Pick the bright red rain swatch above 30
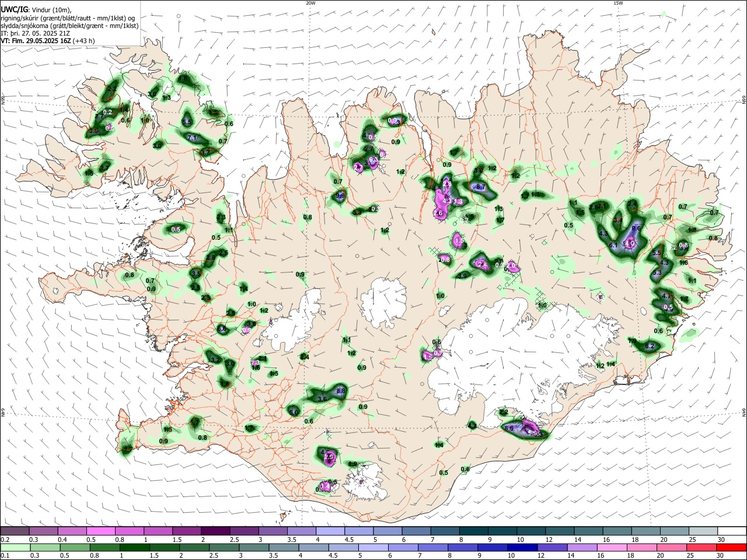747x560 pixels. click(x=732, y=548)
